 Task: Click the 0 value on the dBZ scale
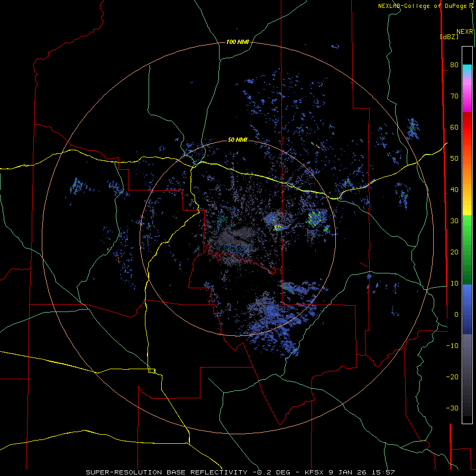[x=456, y=315]
